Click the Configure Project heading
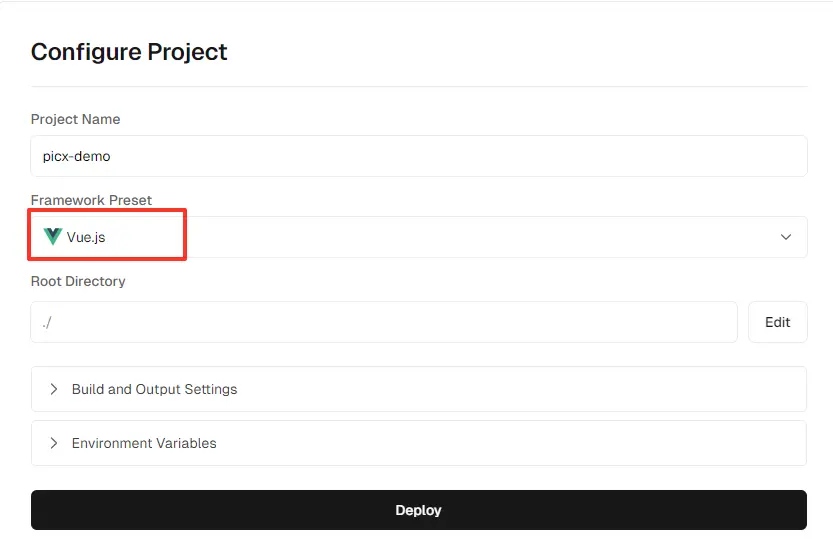 click(x=129, y=52)
